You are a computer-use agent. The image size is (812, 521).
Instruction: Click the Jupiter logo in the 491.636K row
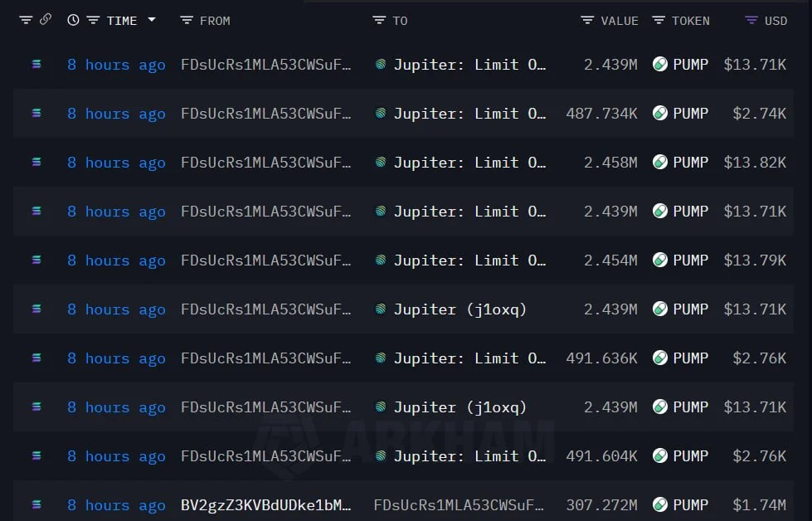click(381, 358)
